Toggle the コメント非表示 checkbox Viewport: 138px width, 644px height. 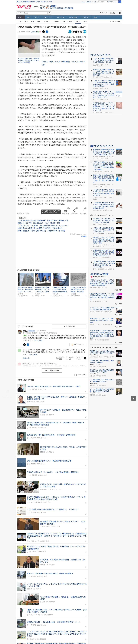coord(75,375)
